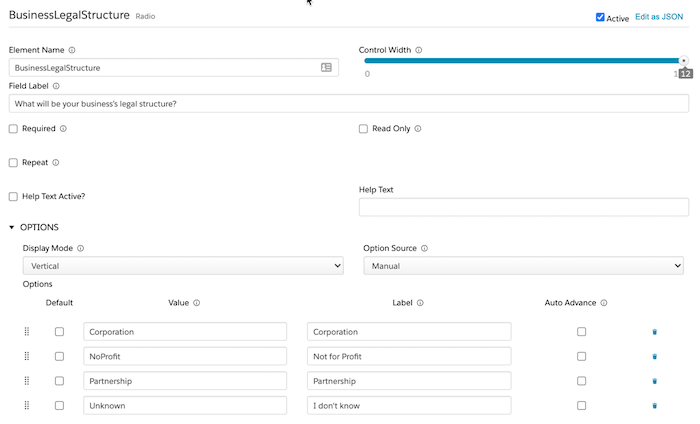Viewport: 700px width, 424px height.
Task: Click drag handle beside the Unknown option
Action: click(x=27, y=406)
